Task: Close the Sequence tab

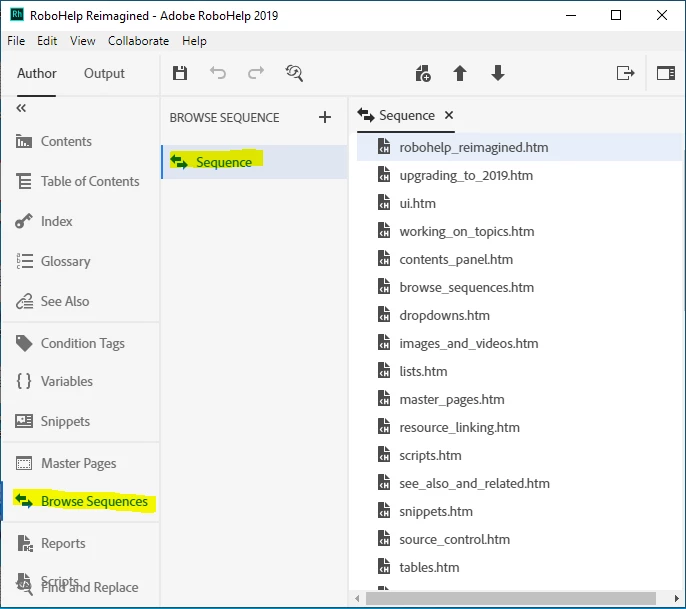Action: click(x=449, y=115)
